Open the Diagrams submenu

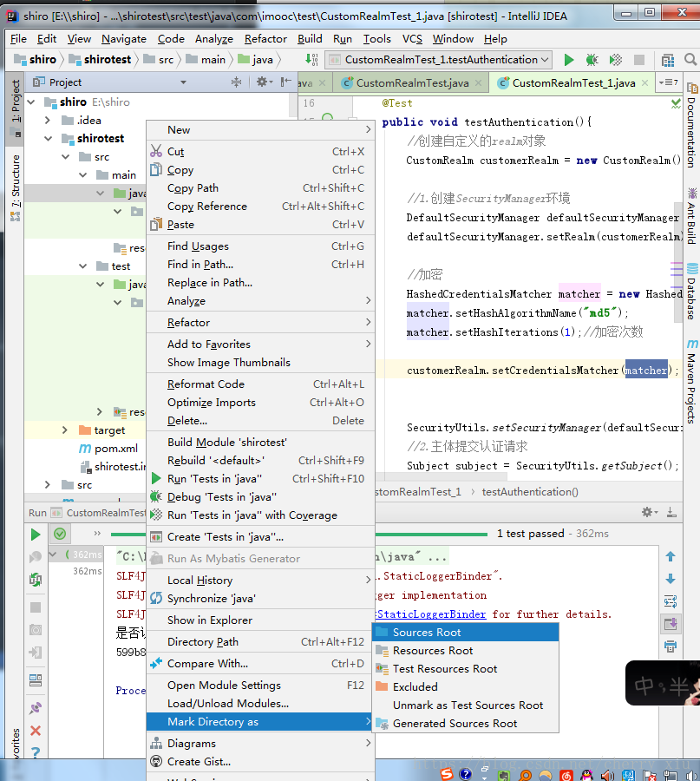click(260, 743)
